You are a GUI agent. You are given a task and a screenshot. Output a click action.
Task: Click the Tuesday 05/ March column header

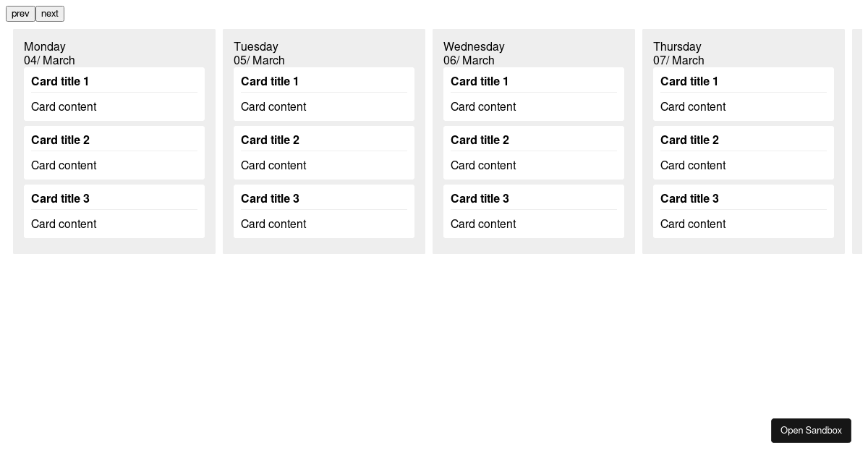coord(259,53)
